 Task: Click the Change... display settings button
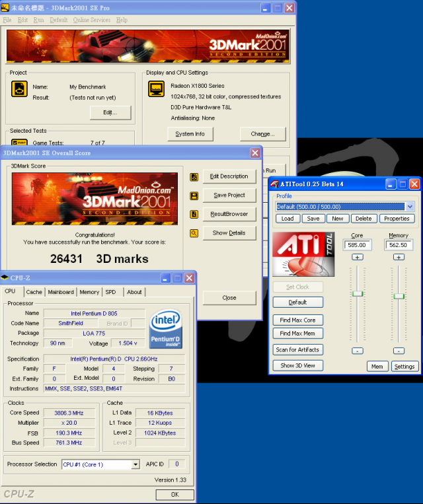(263, 134)
